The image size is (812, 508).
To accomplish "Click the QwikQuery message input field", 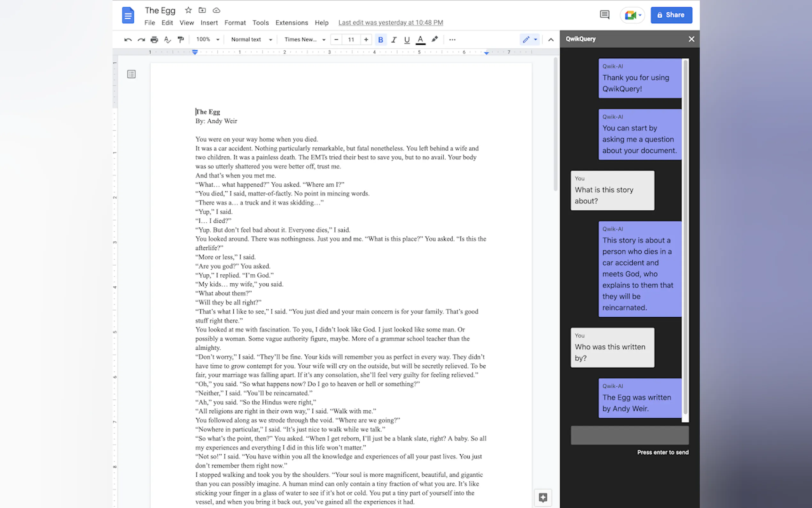I will [x=629, y=435].
